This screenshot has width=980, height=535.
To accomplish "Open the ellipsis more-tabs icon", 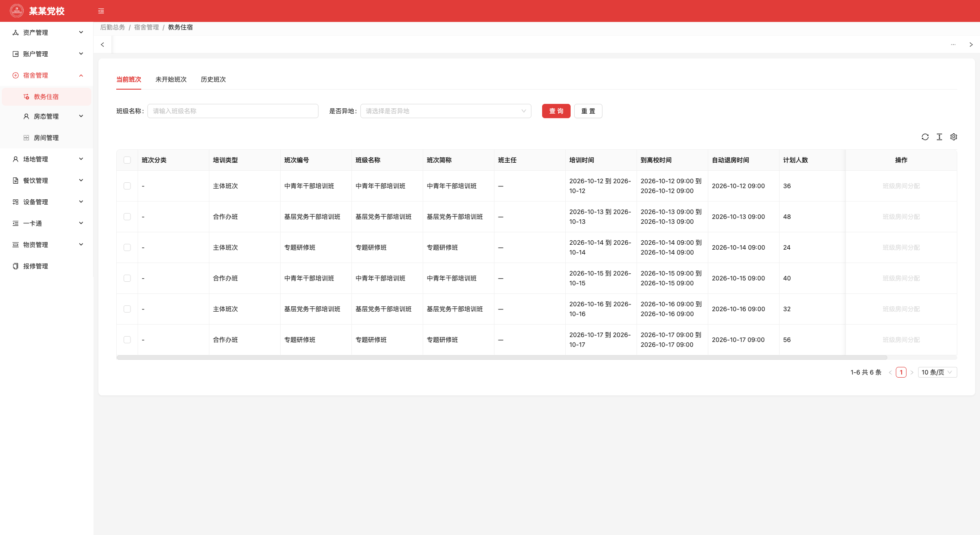I will [x=953, y=45].
